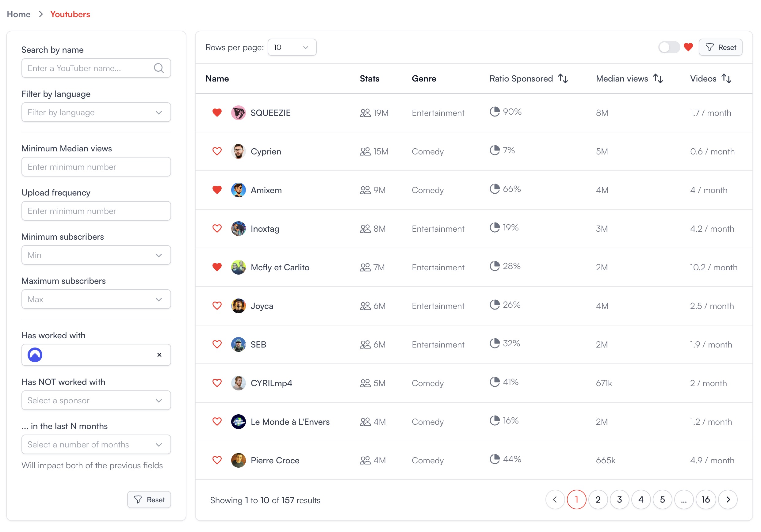This screenshot has height=532, width=761.
Task: Open the Le Monde à L'Envers name
Action: (290, 422)
